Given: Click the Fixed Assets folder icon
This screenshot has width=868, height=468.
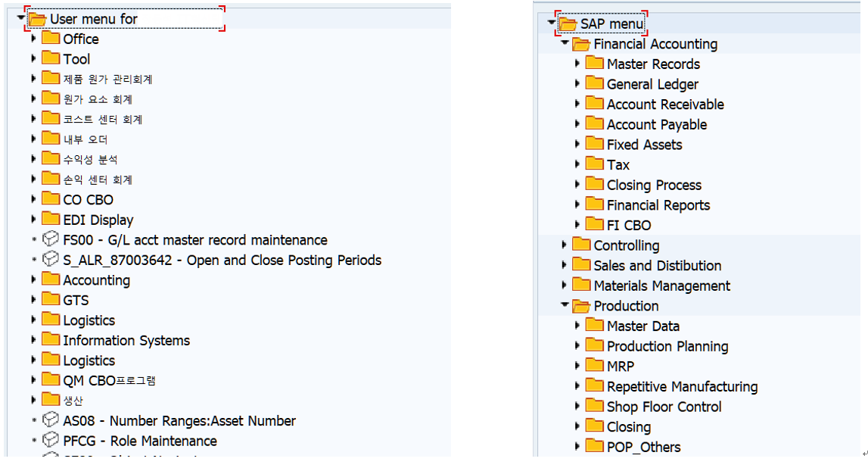Looking at the screenshot, I should click(595, 143).
